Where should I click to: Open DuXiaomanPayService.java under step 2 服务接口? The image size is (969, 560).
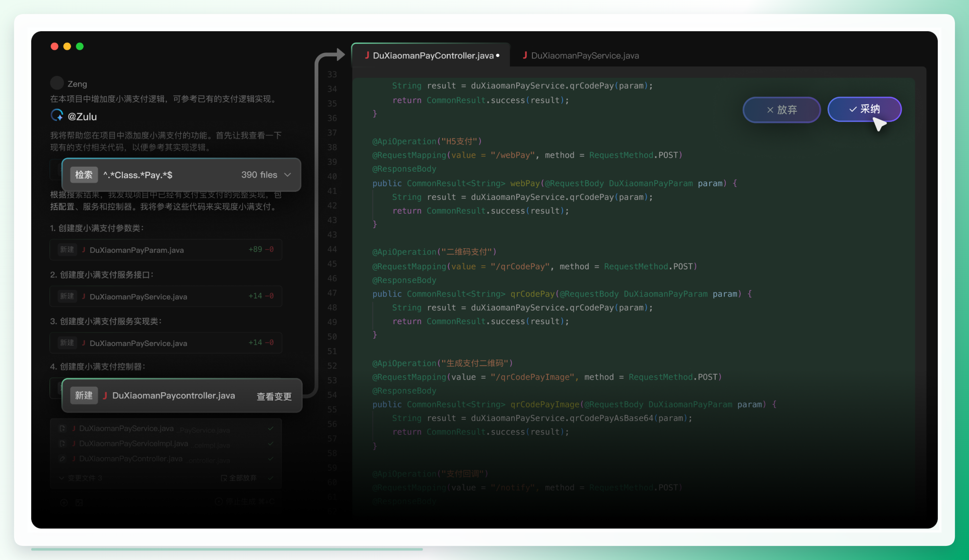click(166, 296)
